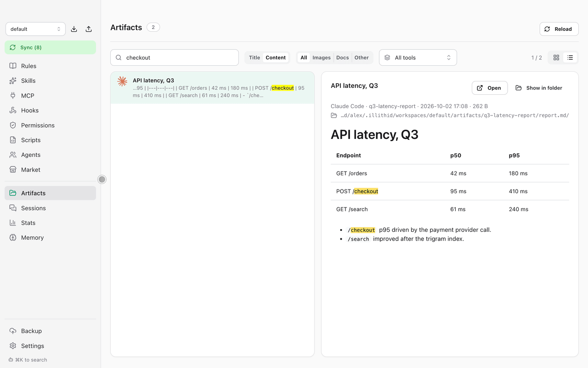Viewport: 588px width, 368px height.
Task: Switch to list view layout
Action: (x=570, y=57)
